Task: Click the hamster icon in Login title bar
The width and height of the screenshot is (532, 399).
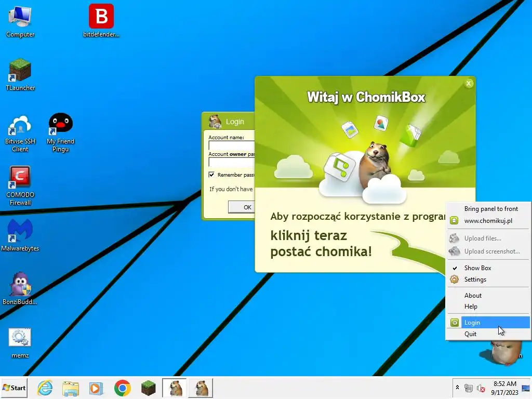Action: point(215,122)
